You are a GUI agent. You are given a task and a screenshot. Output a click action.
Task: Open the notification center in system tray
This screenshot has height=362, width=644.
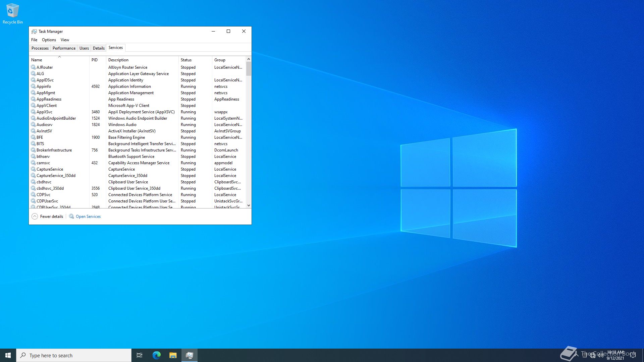633,355
